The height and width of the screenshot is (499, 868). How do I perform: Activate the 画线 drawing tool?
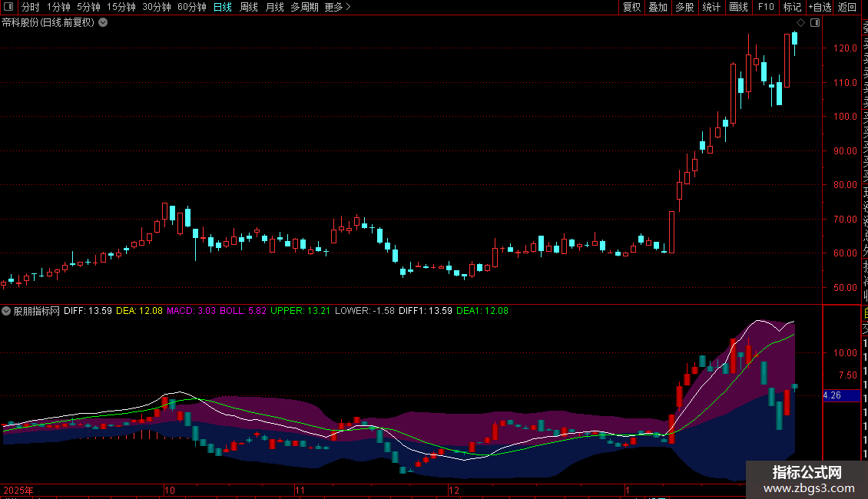pyautogui.click(x=738, y=7)
